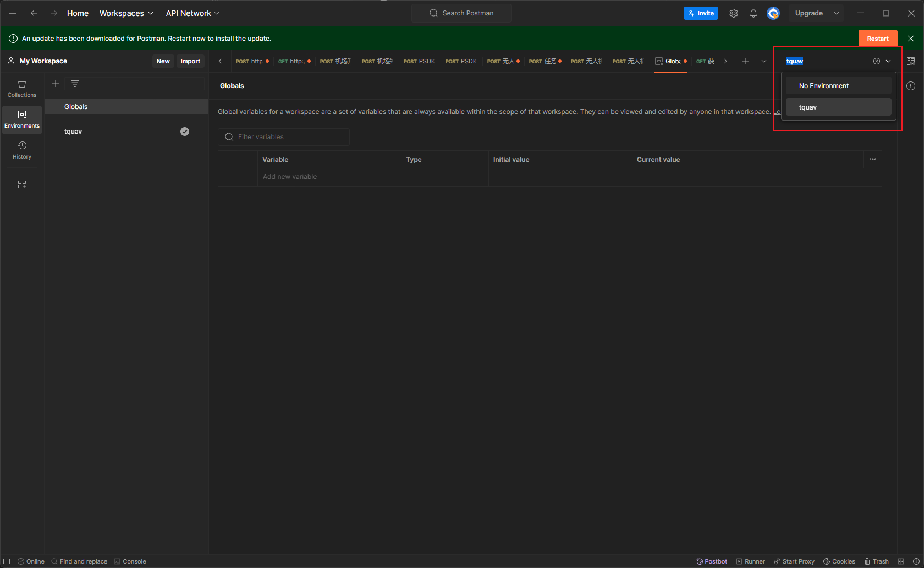
Task: Switch to the POST 任务 tab
Action: click(545, 61)
